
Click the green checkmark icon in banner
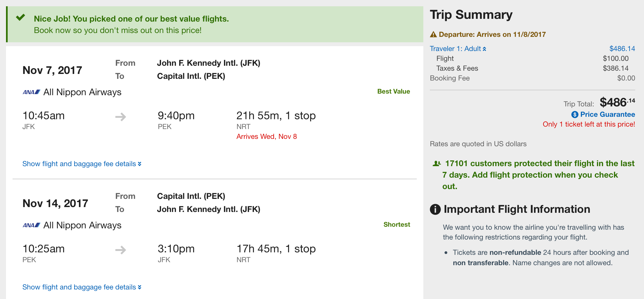[x=20, y=18]
